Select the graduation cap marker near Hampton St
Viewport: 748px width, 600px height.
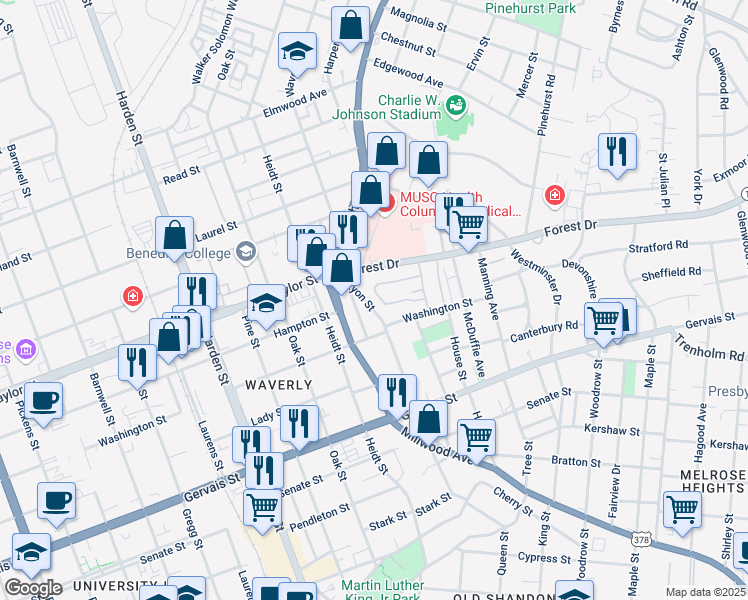tap(267, 304)
